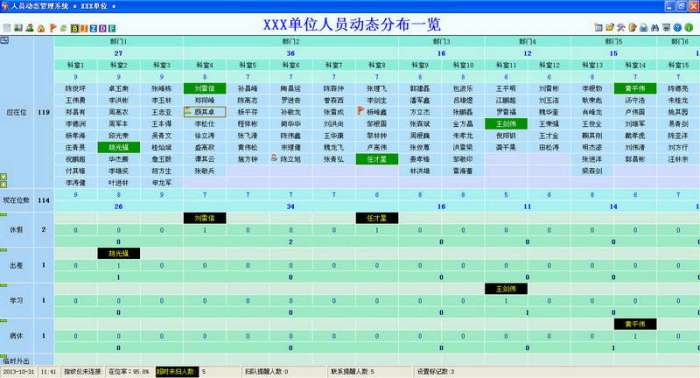Click the wrench settings tool icon
The height and width of the screenshot is (378, 700).
tap(621, 28)
